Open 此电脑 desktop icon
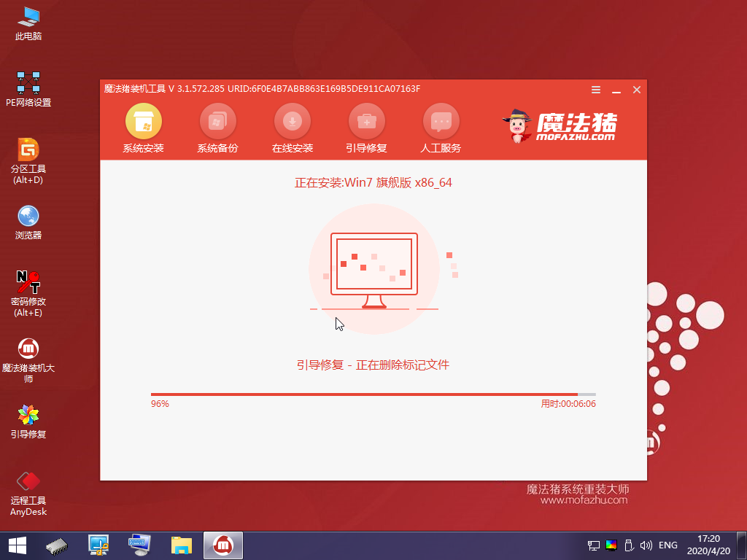Viewport: 747px width, 560px height. pyautogui.click(x=28, y=23)
